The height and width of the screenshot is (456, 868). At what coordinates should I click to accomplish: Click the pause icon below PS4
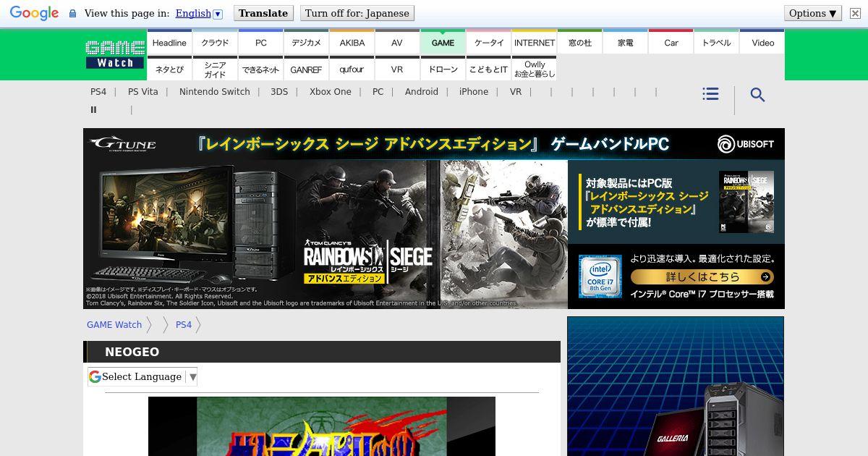pos(93,110)
